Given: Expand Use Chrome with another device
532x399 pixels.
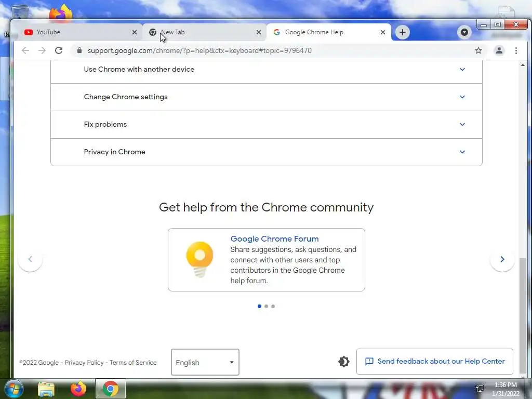Looking at the screenshot, I should tap(267, 70).
